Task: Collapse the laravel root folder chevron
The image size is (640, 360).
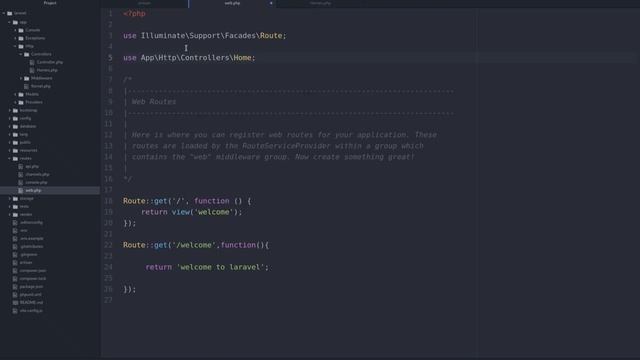Action: click(x=4, y=13)
